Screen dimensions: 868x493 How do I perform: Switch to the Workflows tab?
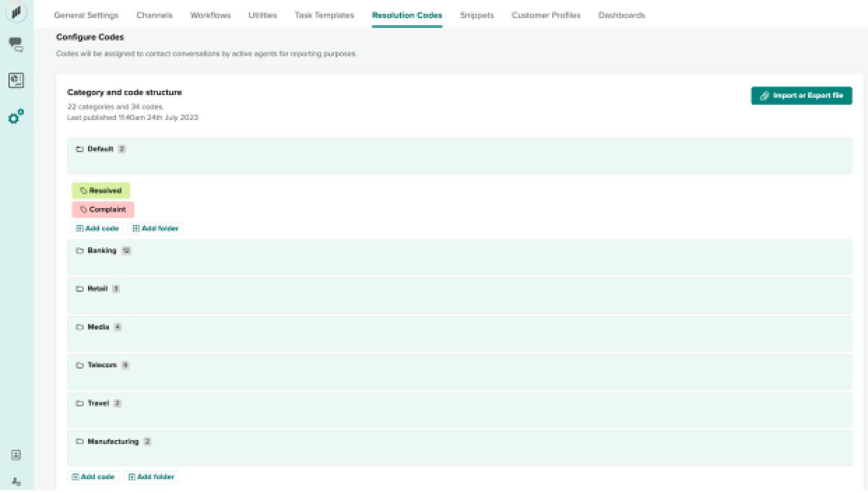pos(210,15)
